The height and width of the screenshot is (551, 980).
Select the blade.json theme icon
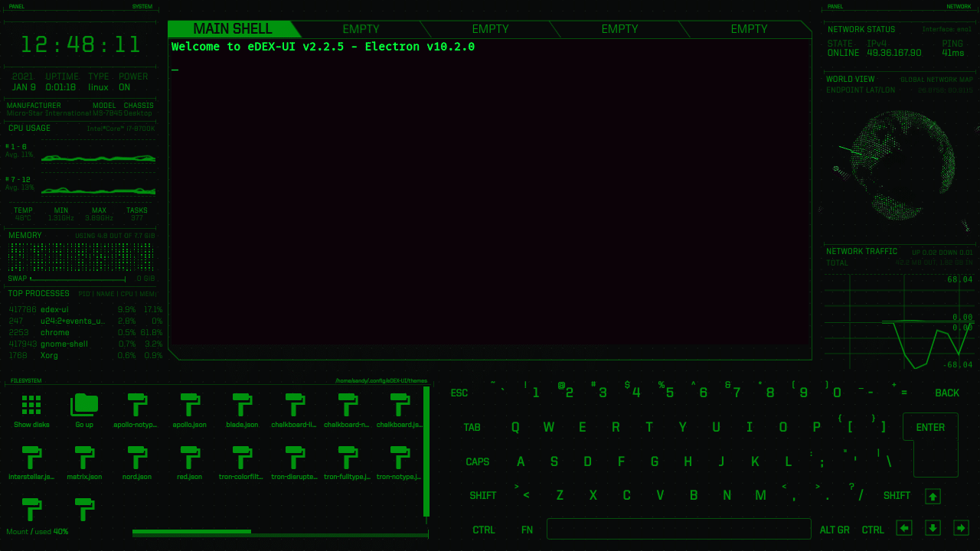click(x=243, y=406)
